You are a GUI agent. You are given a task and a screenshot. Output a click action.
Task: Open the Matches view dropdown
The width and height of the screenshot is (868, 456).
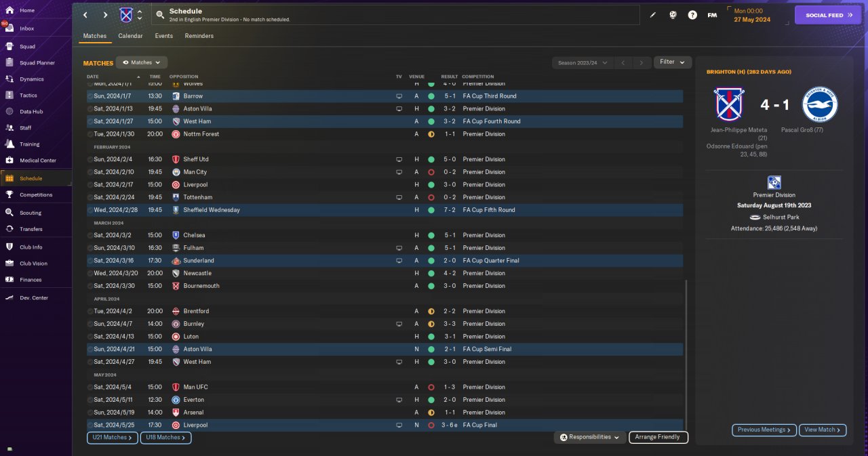click(142, 62)
